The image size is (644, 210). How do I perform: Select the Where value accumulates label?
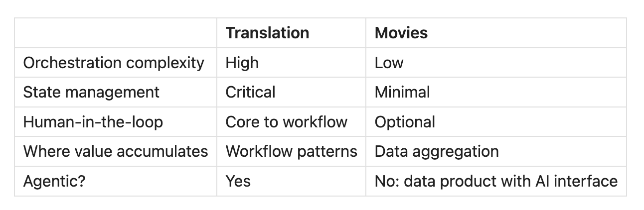coord(116,151)
